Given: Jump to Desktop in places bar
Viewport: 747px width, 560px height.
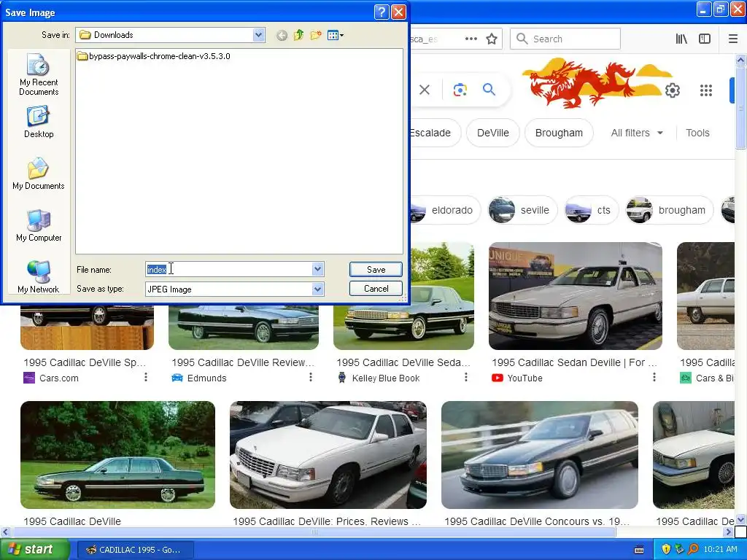Looking at the screenshot, I should [39, 122].
